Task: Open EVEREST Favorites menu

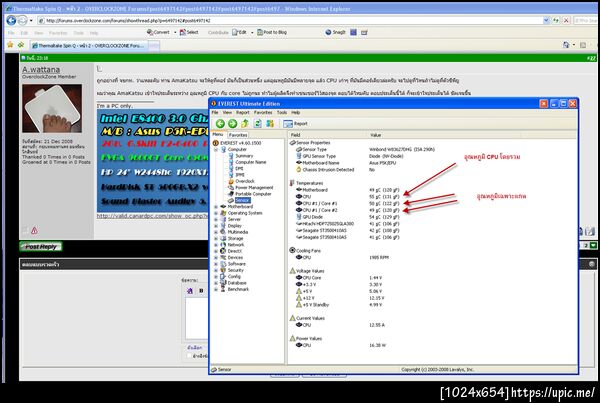Action: click(263, 113)
